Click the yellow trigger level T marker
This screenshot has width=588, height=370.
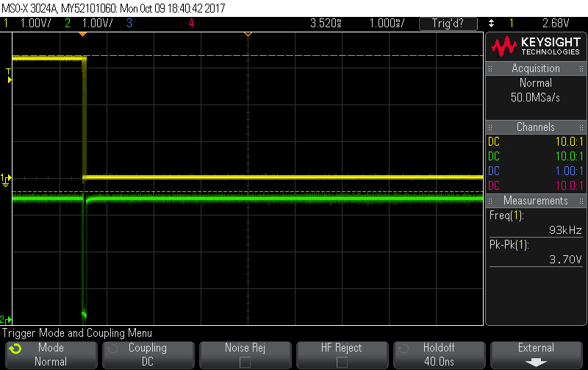pos(8,76)
